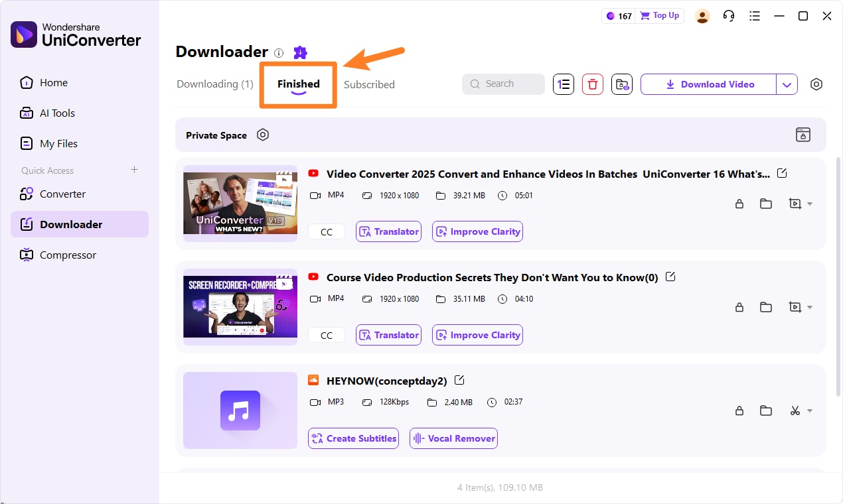843x504 pixels.
Task: Rename the Course Video Production Secrets video
Action: (670, 277)
